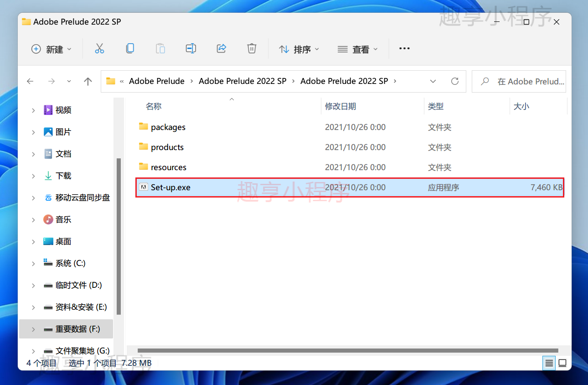Open the three-dot more options menu
The image size is (588, 385).
pyautogui.click(x=404, y=48)
